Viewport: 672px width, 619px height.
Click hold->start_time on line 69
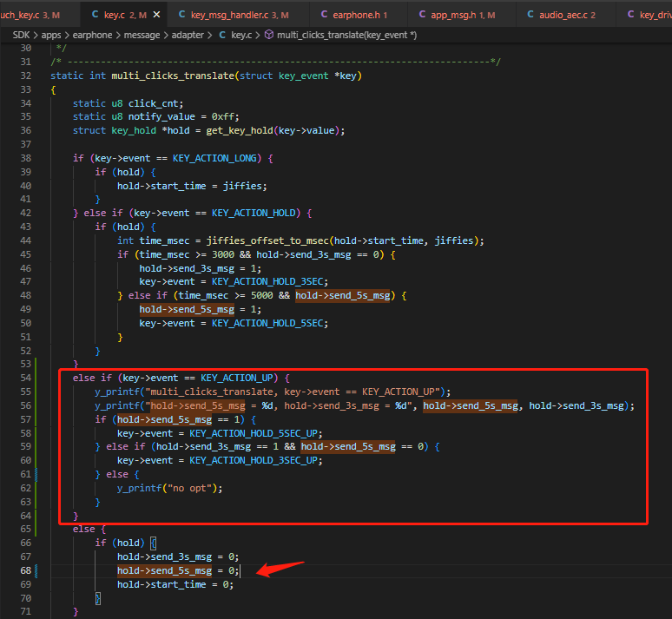coord(161,584)
